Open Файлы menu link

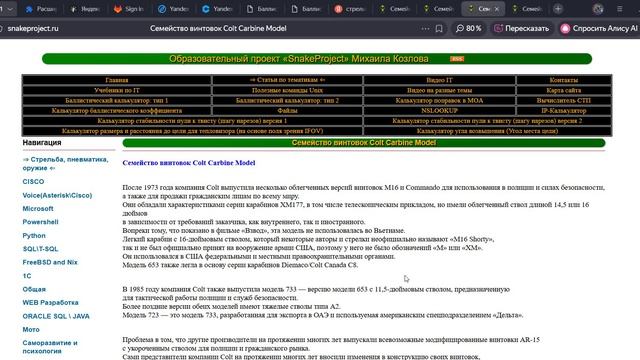click(287, 111)
